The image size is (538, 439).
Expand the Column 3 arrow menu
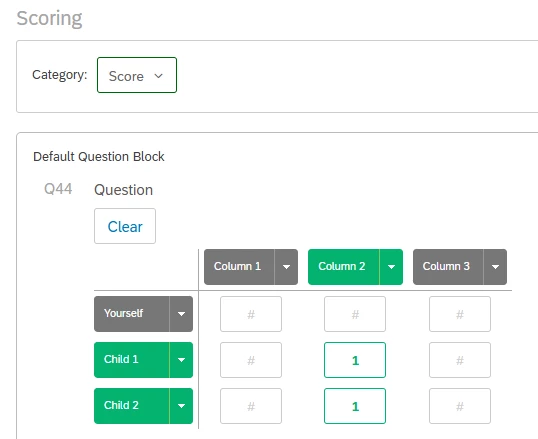[x=495, y=267]
